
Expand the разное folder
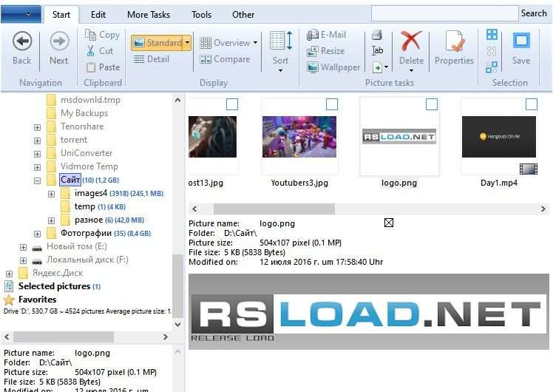(51, 220)
